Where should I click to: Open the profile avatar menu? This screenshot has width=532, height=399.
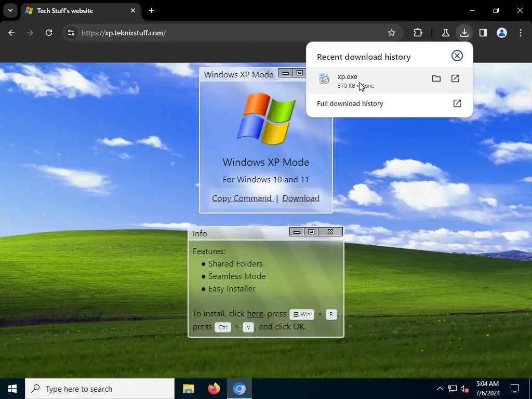pos(502,33)
